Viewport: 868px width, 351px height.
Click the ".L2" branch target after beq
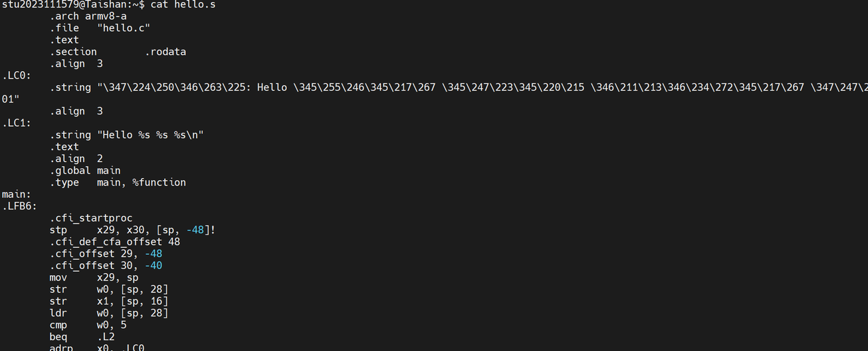tap(106, 337)
